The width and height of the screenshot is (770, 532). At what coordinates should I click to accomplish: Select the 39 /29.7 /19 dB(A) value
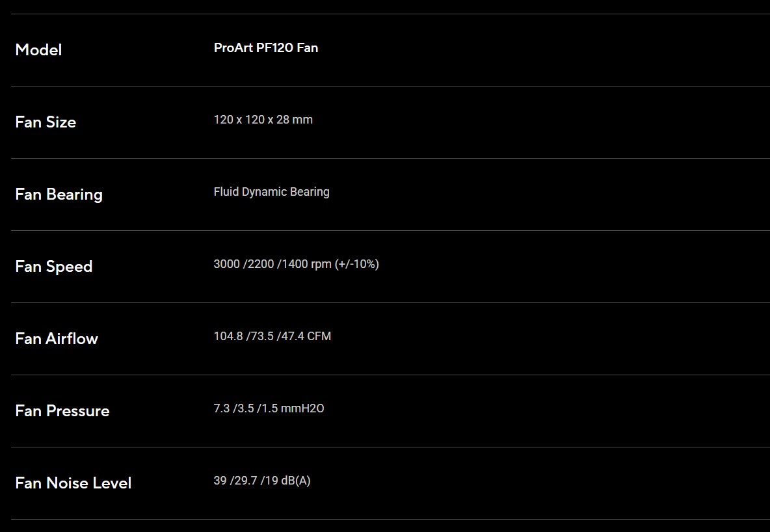[261, 481]
